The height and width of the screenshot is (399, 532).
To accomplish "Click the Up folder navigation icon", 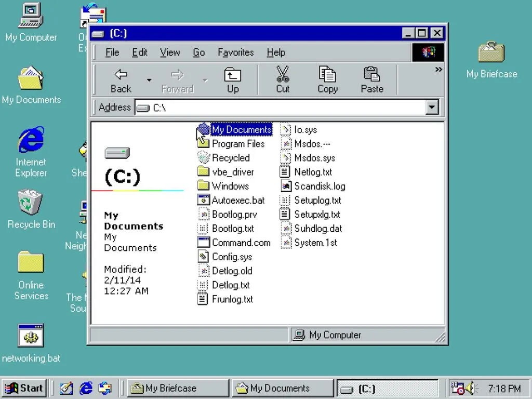I will tap(232, 79).
